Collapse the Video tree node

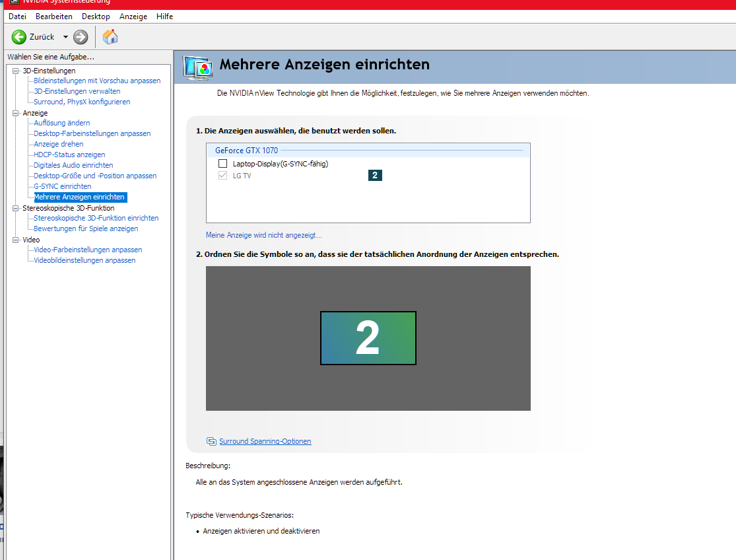pyautogui.click(x=15, y=240)
